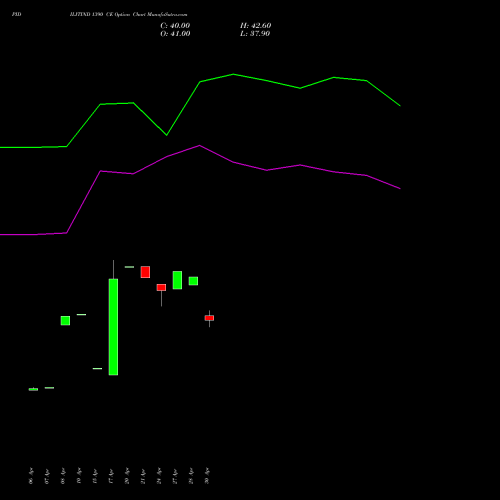This screenshot has width=500, height=500.
Task: Click the green upper band line peak
Action: point(233,74)
